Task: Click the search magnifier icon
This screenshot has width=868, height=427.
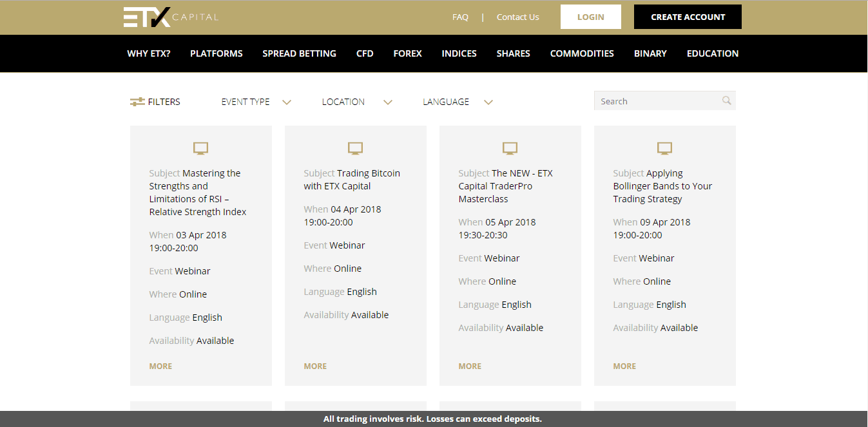Action: tap(727, 100)
